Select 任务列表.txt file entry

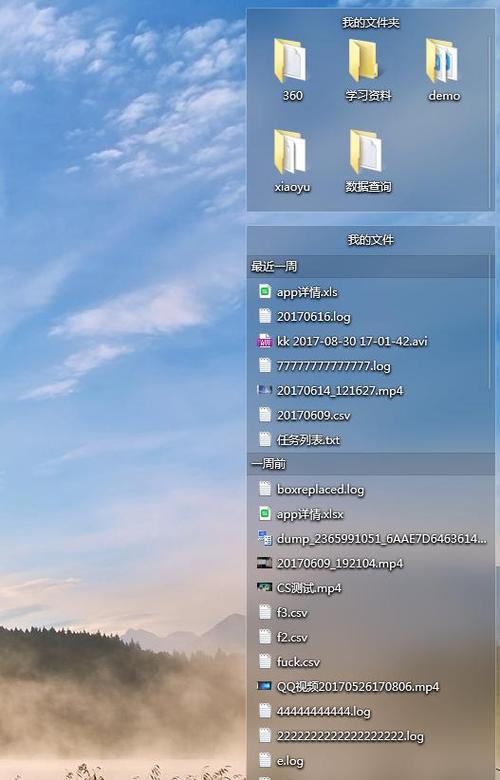[371, 440]
